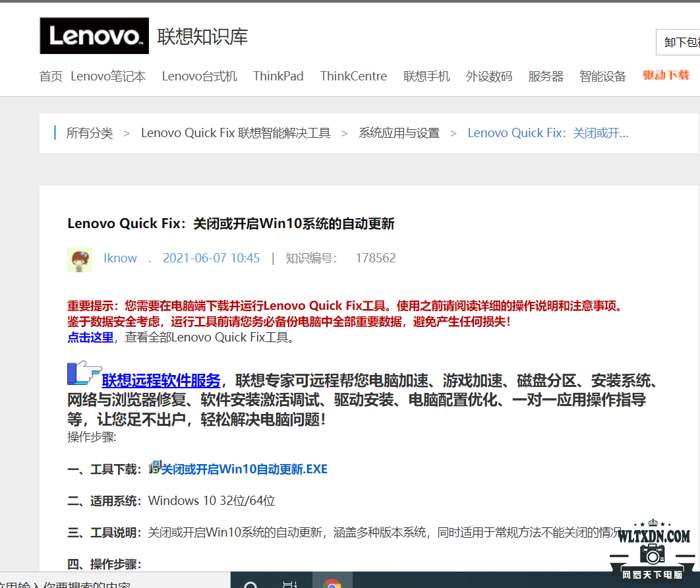
Task: Go to Lenovo笔记本 in the navigation bar
Action: [108, 76]
